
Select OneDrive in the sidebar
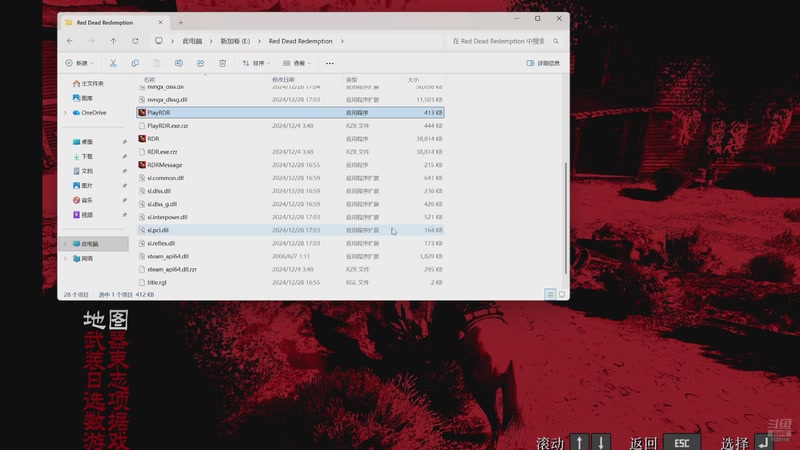click(90, 113)
